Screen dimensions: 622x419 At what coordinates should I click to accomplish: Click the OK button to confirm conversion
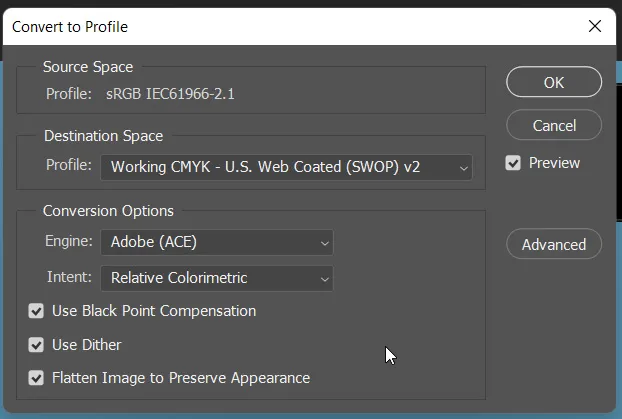pos(553,83)
